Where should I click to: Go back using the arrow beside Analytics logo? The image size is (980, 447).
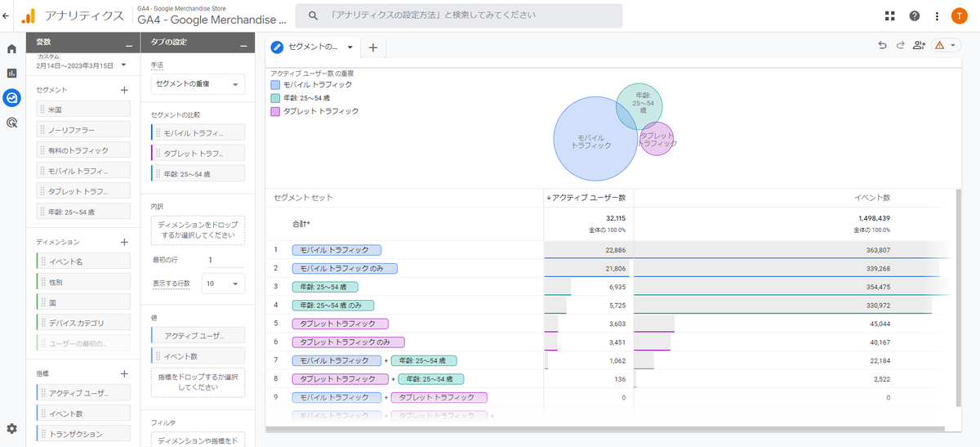click(7, 16)
